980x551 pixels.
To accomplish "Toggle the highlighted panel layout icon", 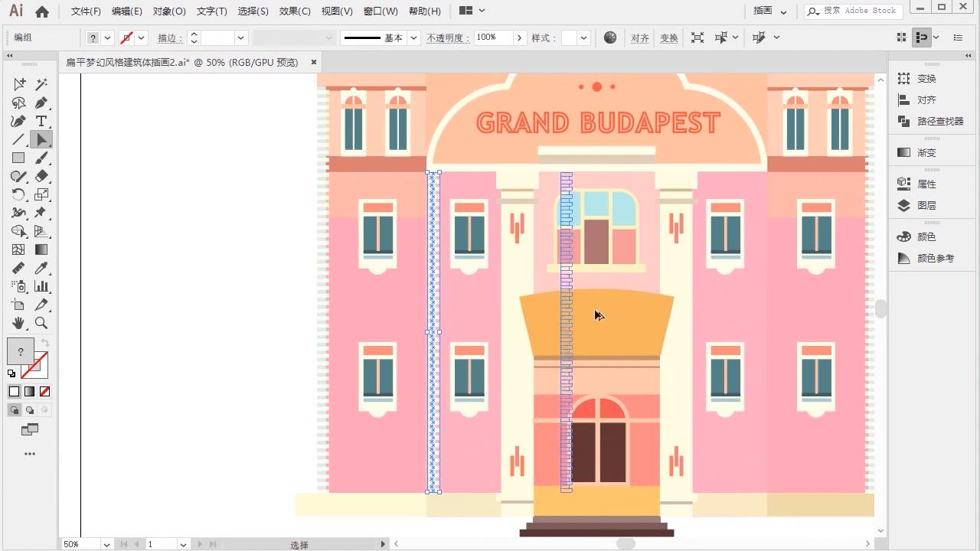I will 922,37.
